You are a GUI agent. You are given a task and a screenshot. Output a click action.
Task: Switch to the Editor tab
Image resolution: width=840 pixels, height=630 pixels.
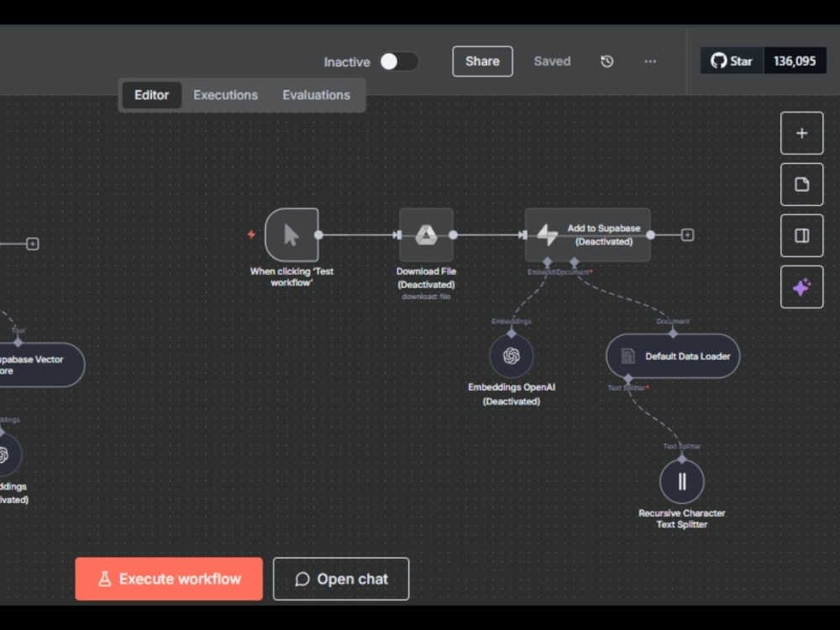151,95
